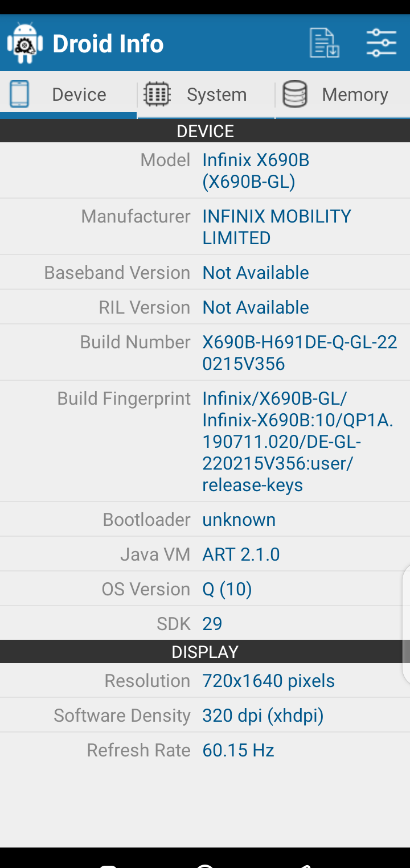
Task: Tap the OS Version Q (10) value
Action: point(227,589)
